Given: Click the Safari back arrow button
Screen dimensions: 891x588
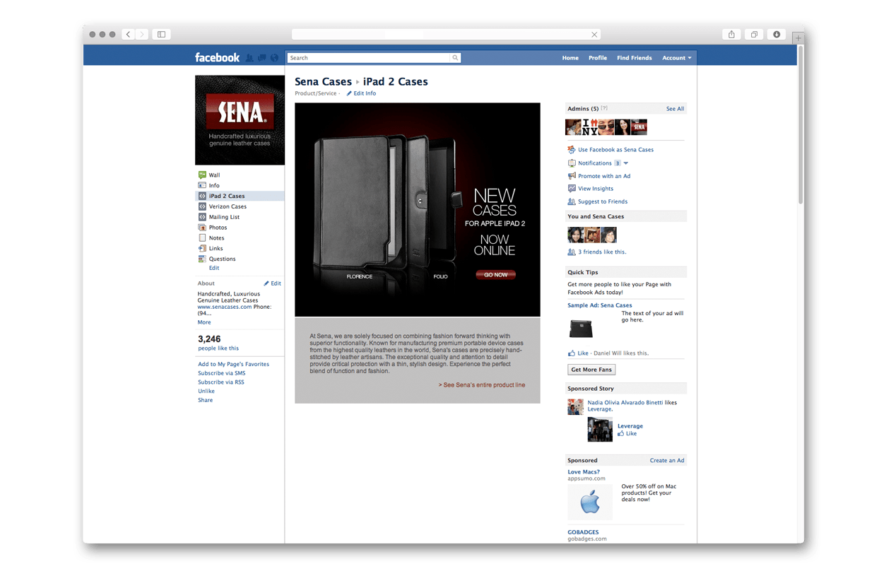Looking at the screenshot, I should (x=129, y=34).
